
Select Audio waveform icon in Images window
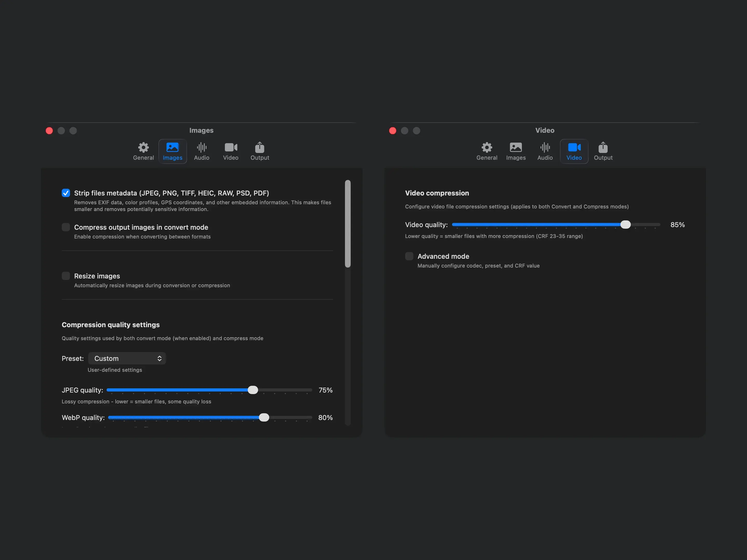pyautogui.click(x=202, y=148)
